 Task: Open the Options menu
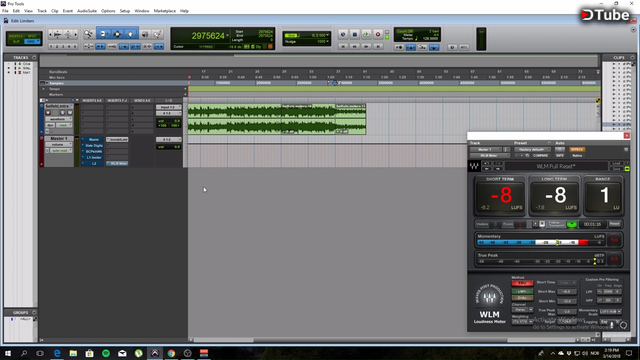click(108, 11)
